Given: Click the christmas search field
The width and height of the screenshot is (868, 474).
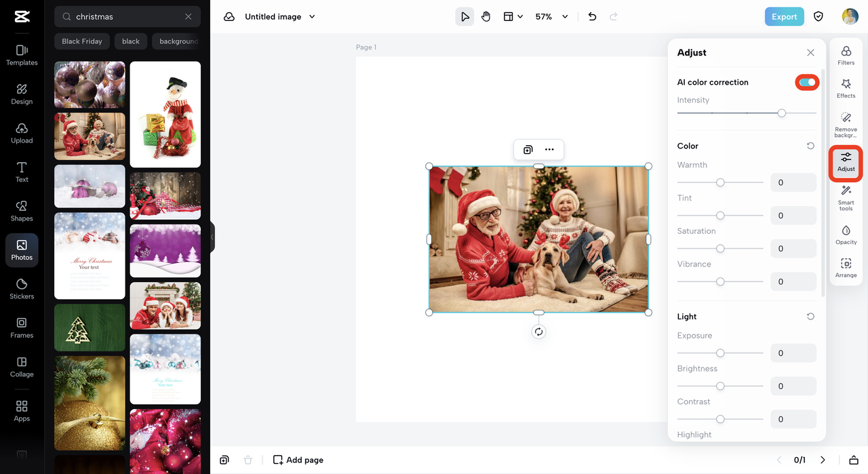Looking at the screenshot, I should point(127,17).
